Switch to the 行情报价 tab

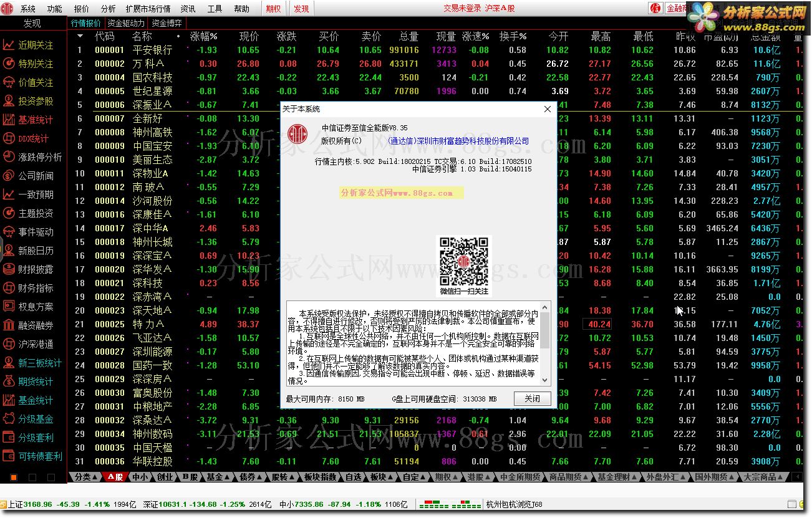(x=85, y=23)
